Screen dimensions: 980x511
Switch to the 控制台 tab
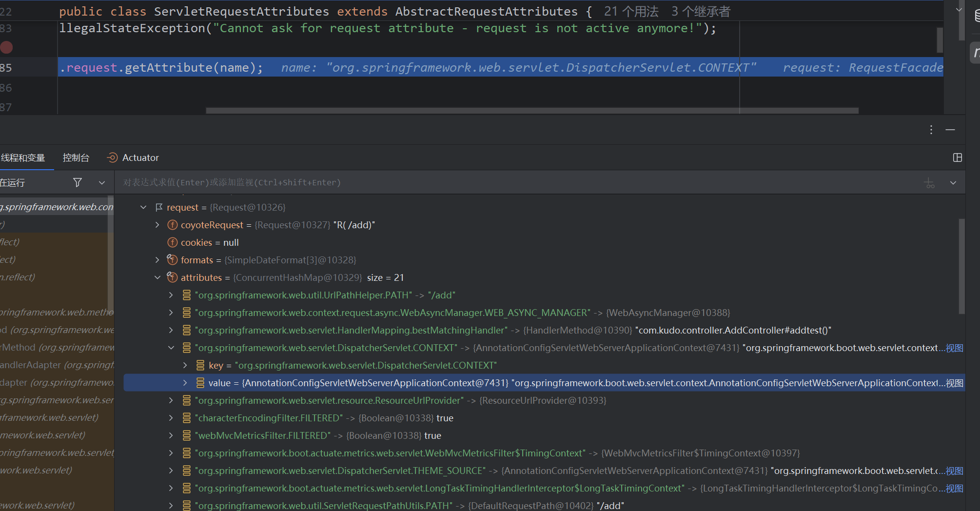point(76,157)
